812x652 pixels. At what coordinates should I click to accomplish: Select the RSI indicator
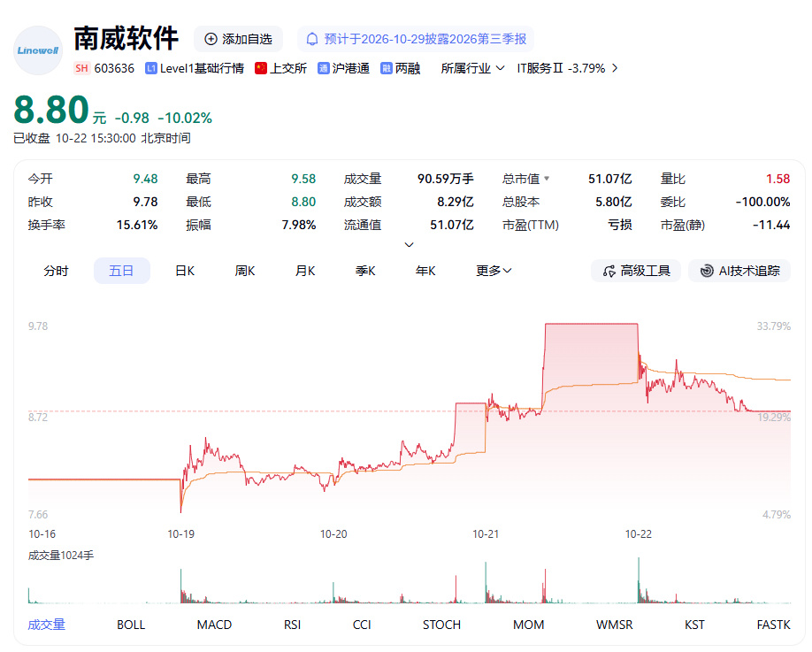pyautogui.click(x=292, y=625)
